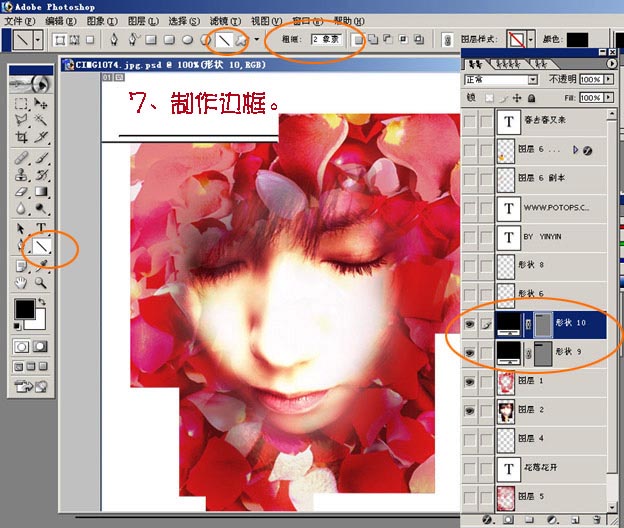This screenshot has height=528, width=624.
Task: Select the Crop tool
Action: [x=21, y=137]
